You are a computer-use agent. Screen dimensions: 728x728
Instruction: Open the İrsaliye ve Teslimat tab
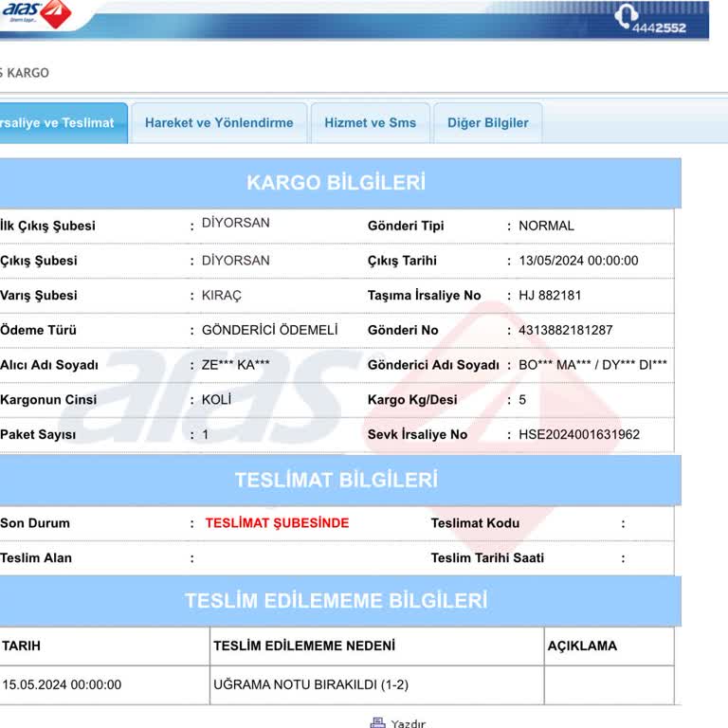click(x=64, y=123)
